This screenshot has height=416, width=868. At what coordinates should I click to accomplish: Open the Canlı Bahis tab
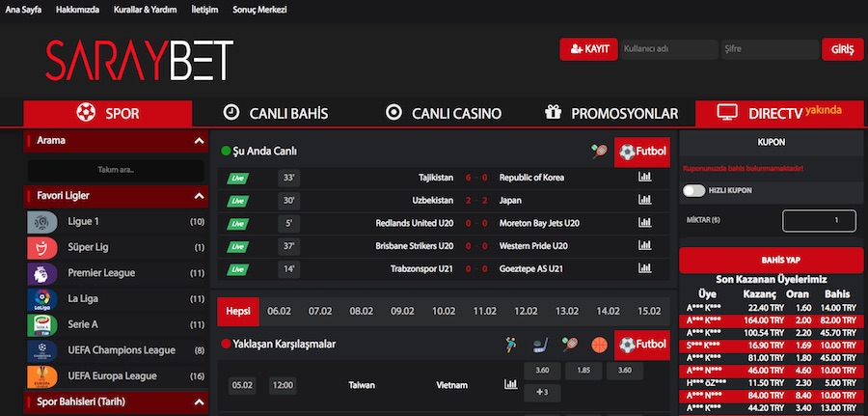(x=275, y=114)
